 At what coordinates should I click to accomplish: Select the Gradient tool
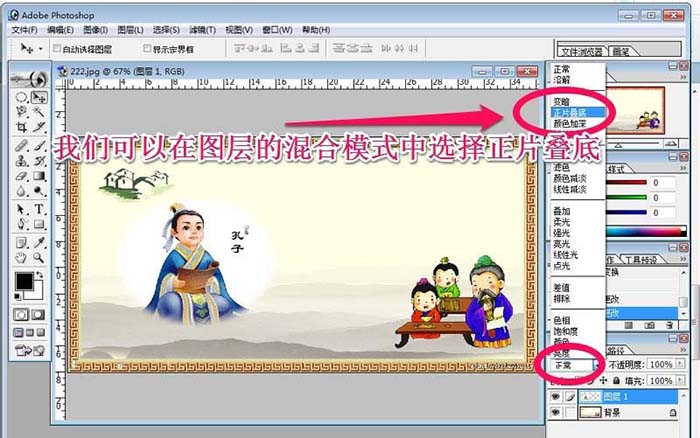pos(39,176)
